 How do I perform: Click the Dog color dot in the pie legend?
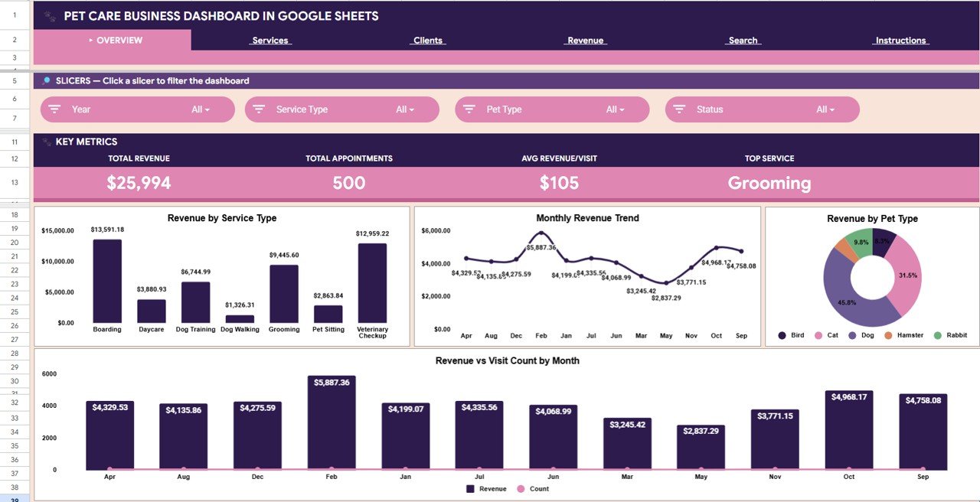(x=854, y=335)
